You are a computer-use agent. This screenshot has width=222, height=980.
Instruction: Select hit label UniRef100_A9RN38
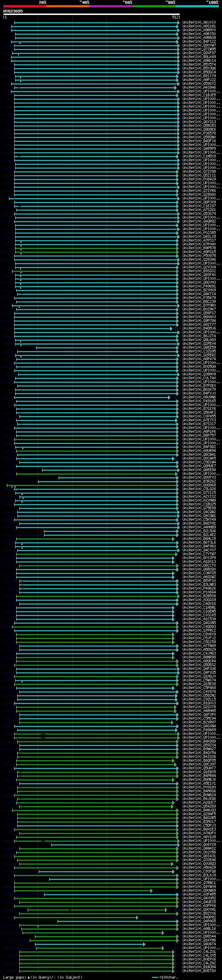[x=199, y=38]
